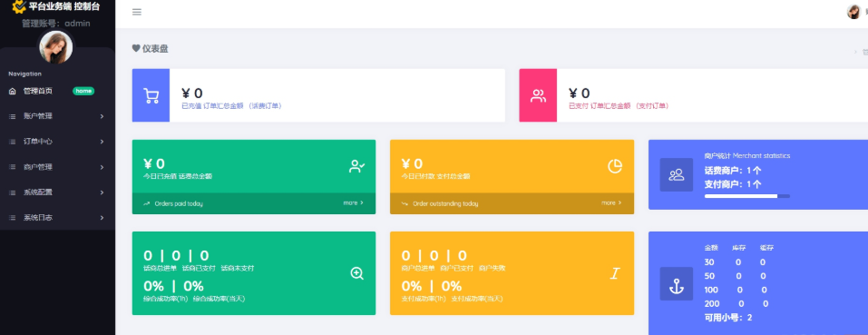This screenshot has height=335, width=868.
Task: Click the pie chart icon on yellow card
Action: tap(615, 166)
